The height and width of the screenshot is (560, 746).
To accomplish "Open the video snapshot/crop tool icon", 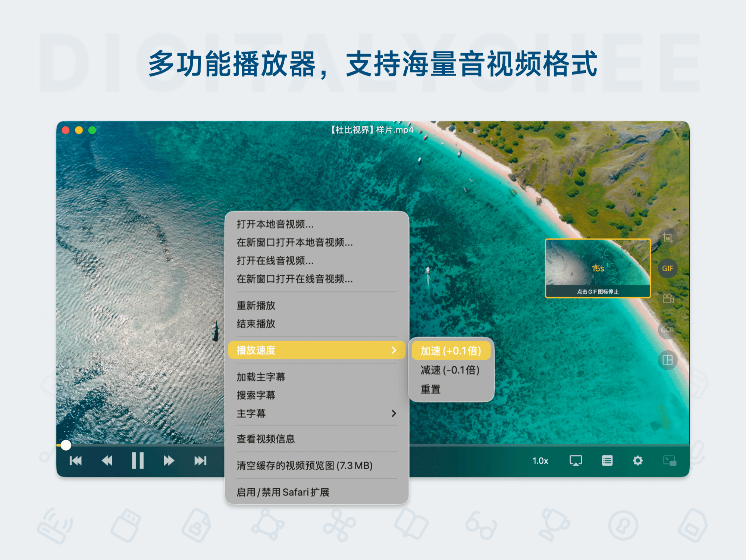I will [667, 237].
